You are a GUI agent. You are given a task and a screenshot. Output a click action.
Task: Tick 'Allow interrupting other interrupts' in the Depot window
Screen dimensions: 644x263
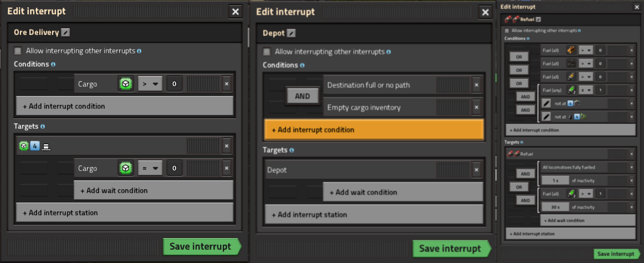(267, 52)
